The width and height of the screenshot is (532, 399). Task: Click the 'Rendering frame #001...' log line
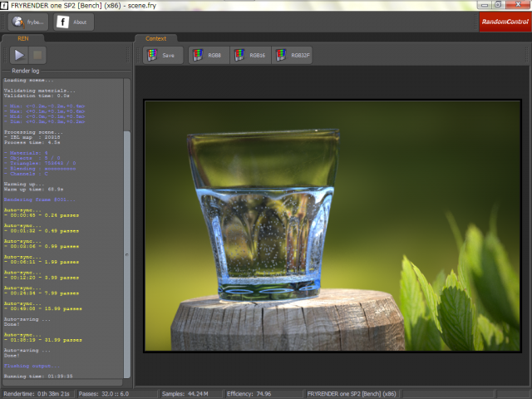click(x=40, y=199)
